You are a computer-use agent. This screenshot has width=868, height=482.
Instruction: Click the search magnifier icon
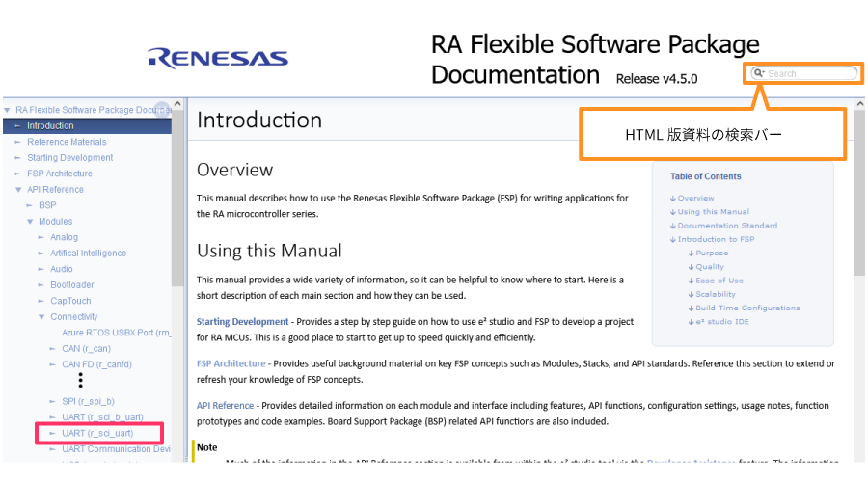[759, 73]
